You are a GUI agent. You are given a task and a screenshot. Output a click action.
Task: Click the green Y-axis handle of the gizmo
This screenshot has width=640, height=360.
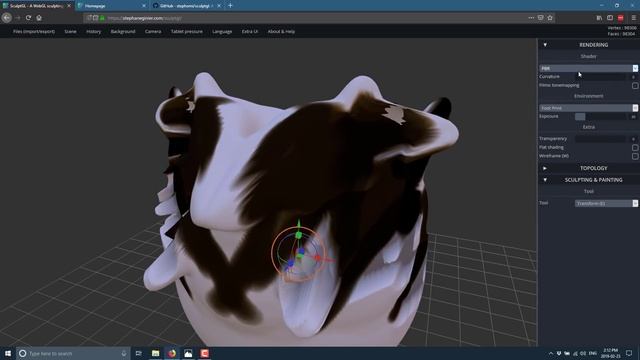pyautogui.click(x=298, y=235)
